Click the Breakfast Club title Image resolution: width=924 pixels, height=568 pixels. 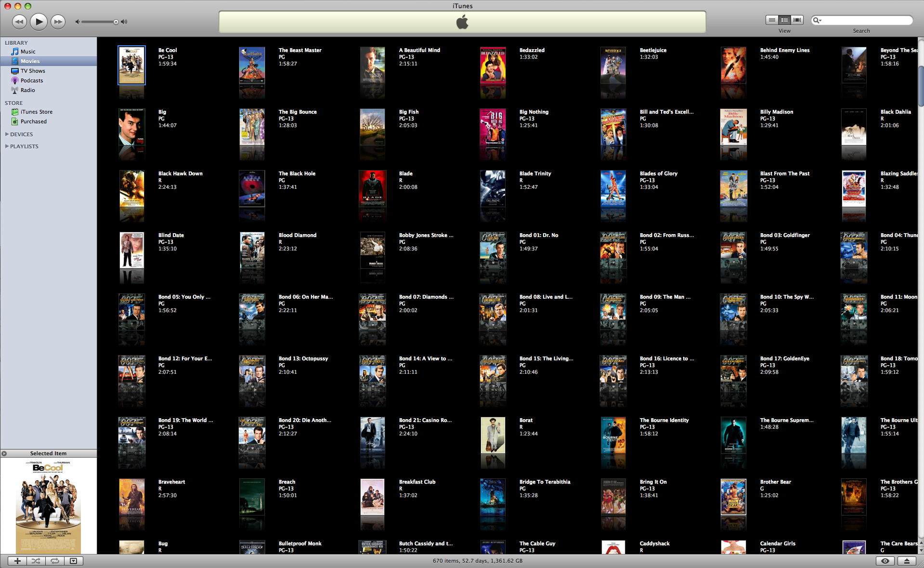[x=417, y=482]
